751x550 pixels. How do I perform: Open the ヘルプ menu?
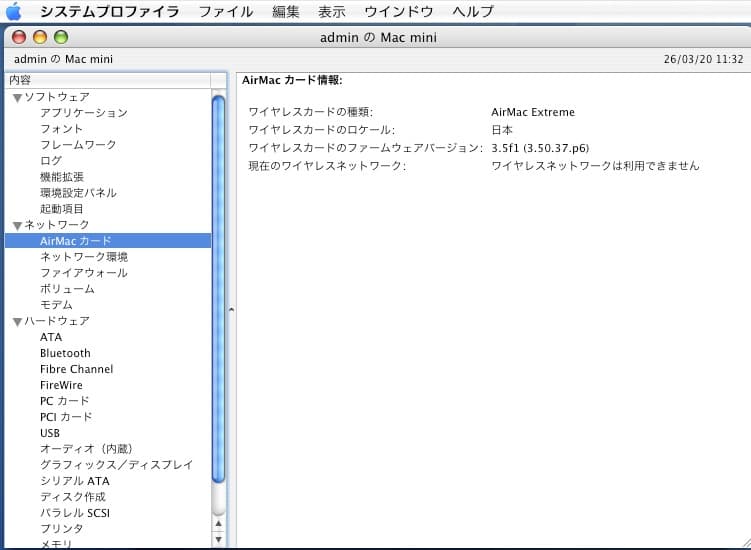click(473, 11)
